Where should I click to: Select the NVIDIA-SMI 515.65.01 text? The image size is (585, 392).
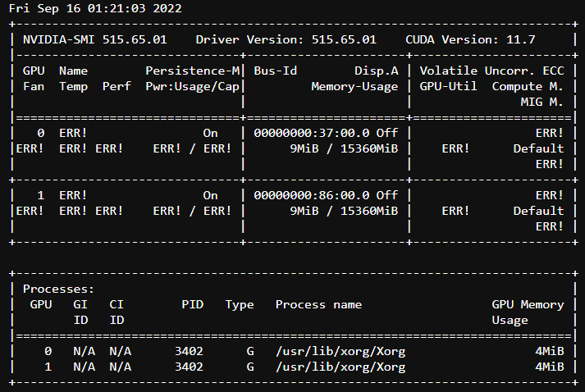tap(94, 39)
